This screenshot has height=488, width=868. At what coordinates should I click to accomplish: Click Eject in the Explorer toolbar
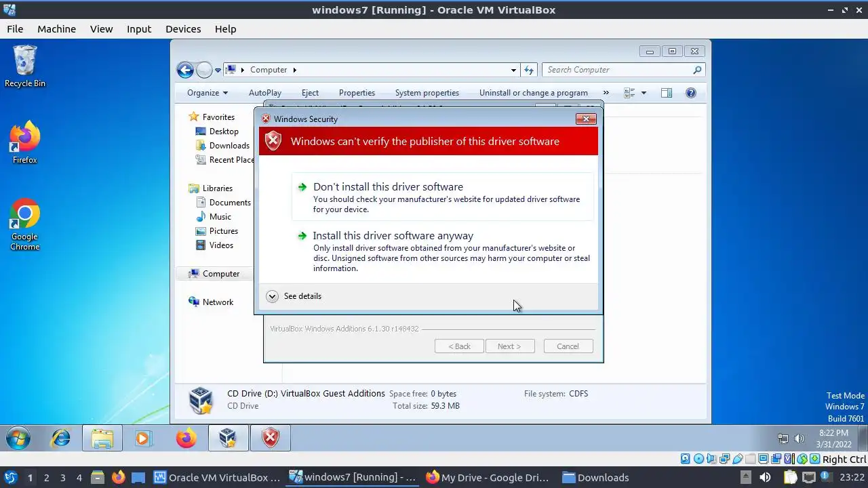310,93
